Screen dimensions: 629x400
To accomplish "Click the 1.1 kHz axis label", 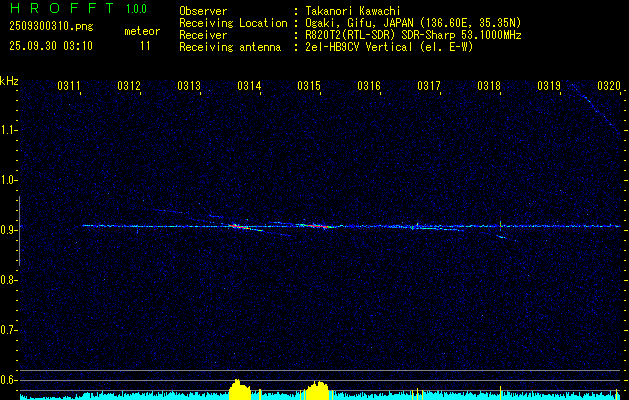I will [x=7, y=130].
